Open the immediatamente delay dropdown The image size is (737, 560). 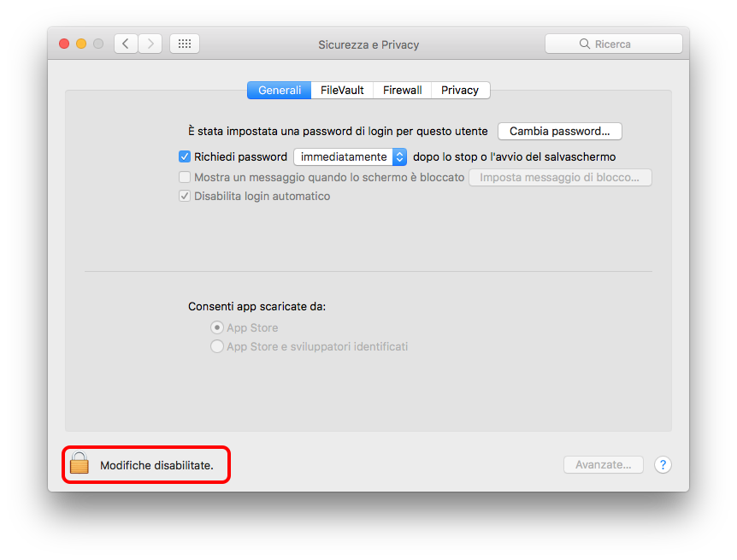tap(350, 157)
